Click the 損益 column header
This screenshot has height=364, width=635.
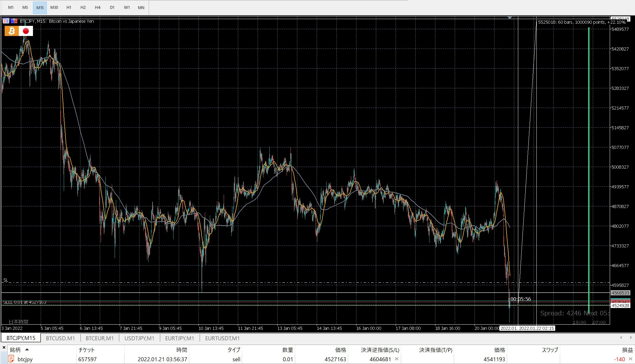[x=627, y=350]
